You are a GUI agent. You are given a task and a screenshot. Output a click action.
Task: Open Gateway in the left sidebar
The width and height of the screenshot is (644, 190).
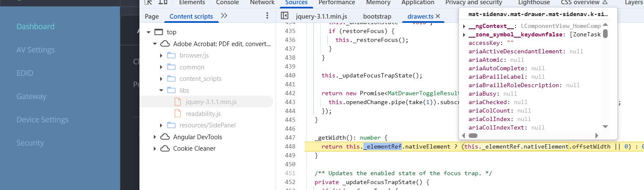(x=31, y=96)
